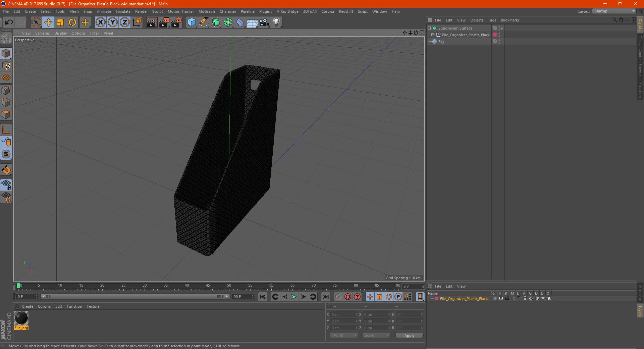Toggle layer View eye for File_Organizer_Plastic_Black

[x=501, y=299]
